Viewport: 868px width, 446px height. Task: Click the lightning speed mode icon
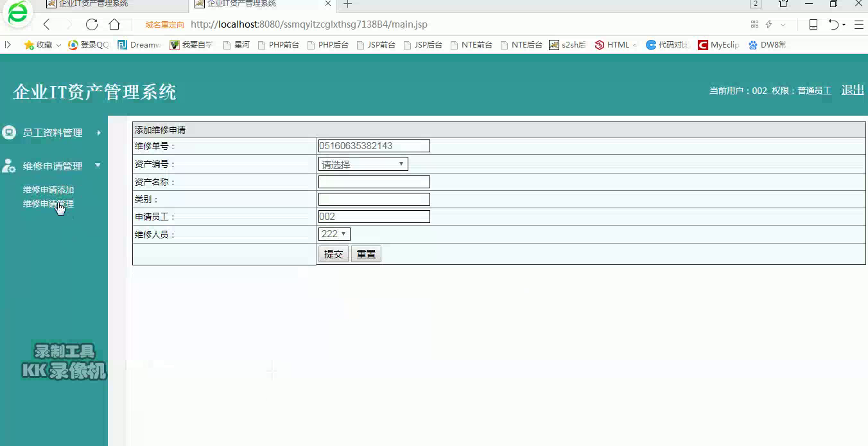[768, 24]
